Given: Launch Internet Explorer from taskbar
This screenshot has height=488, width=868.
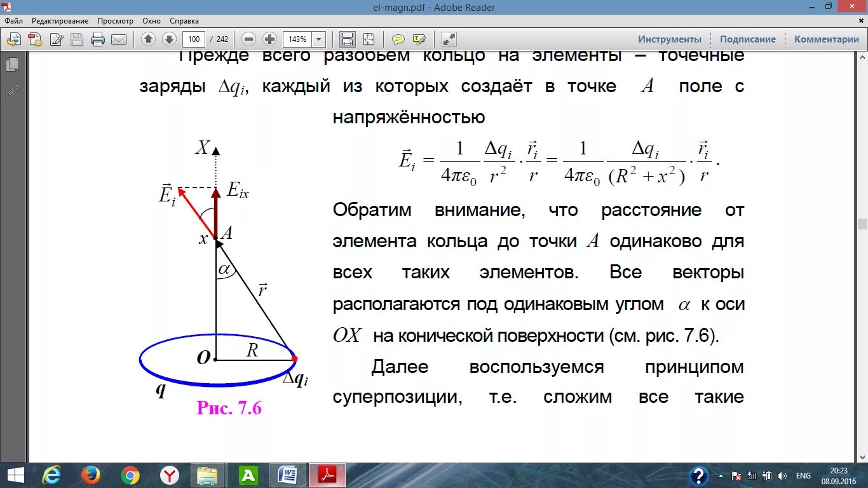Looking at the screenshot, I should pos(51,475).
